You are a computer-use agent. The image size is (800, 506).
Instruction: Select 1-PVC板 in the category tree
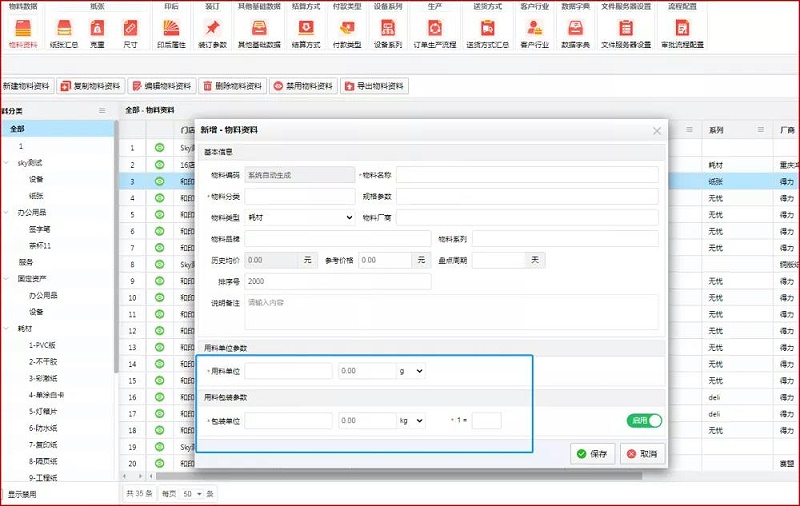[x=44, y=345]
